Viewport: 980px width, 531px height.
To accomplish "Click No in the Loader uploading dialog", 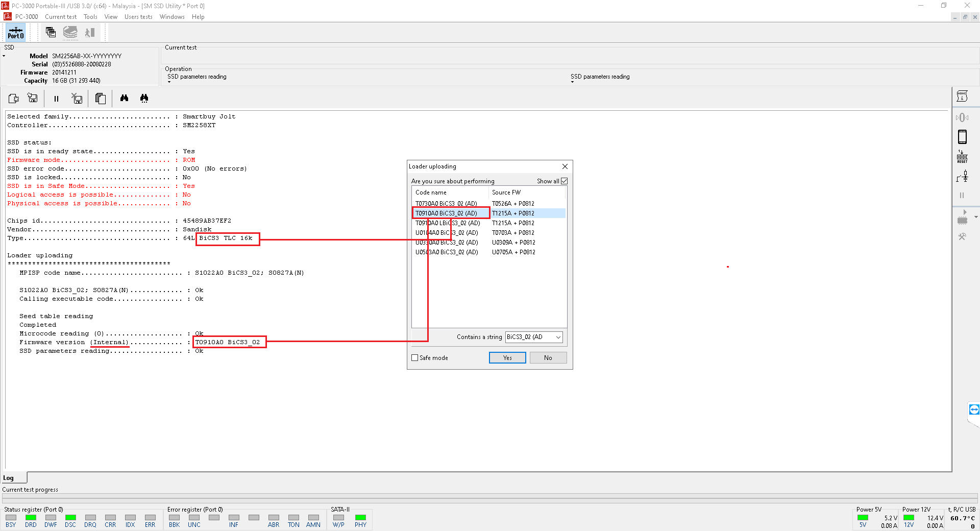I will [x=548, y=358].
